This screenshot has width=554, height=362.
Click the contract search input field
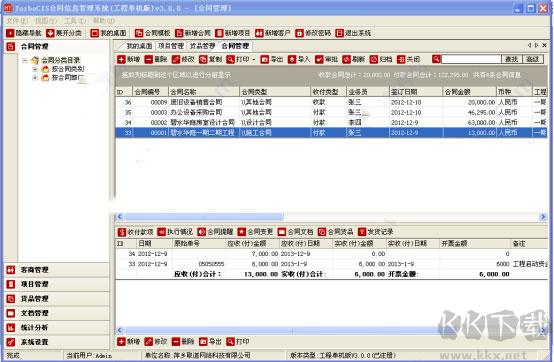471,59
